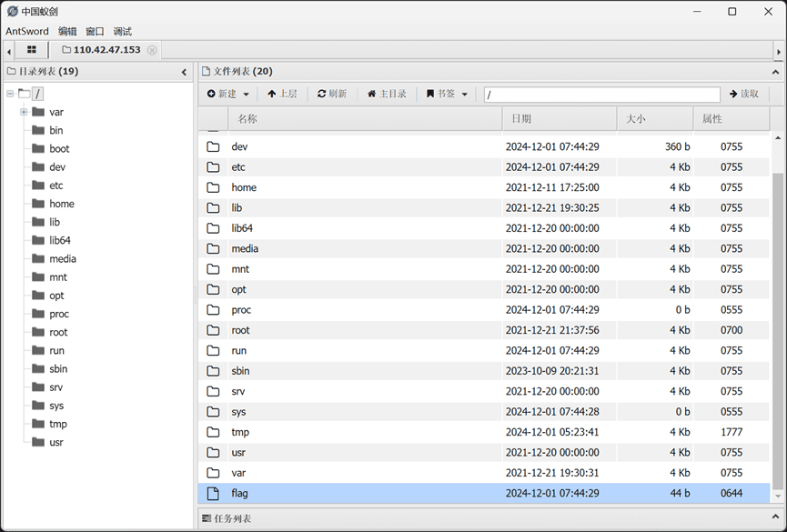
Task: Open the grid home view icon
Action: 31,50
